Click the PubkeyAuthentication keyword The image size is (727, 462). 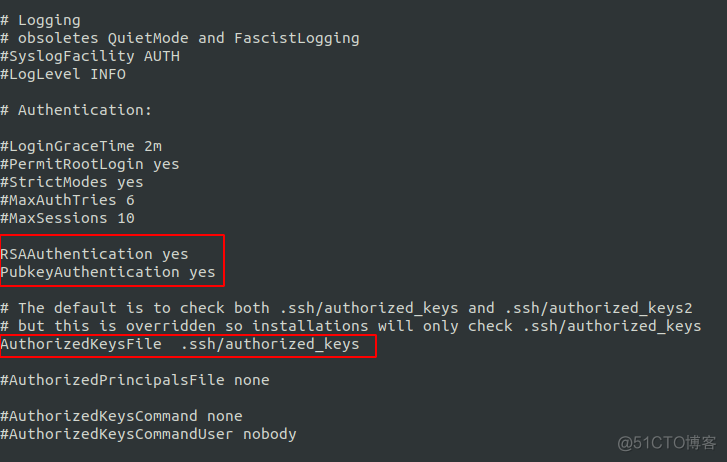point(90,272)
